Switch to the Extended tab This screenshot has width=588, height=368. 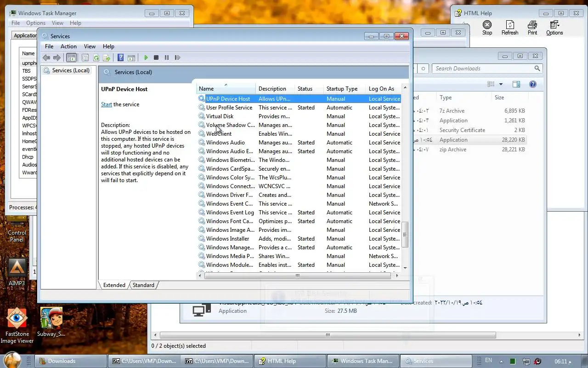(114, 285)
